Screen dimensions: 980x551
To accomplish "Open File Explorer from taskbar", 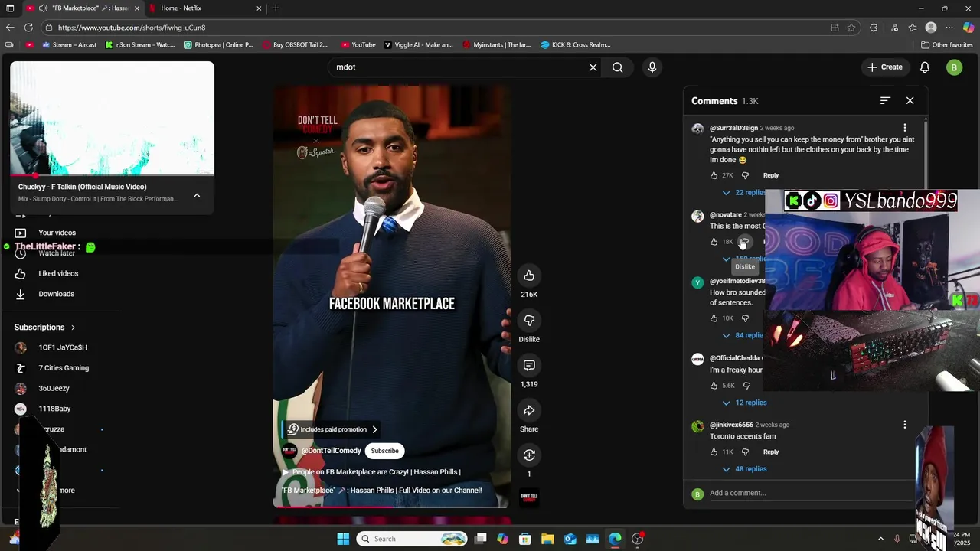I will [x=547, y=539].
